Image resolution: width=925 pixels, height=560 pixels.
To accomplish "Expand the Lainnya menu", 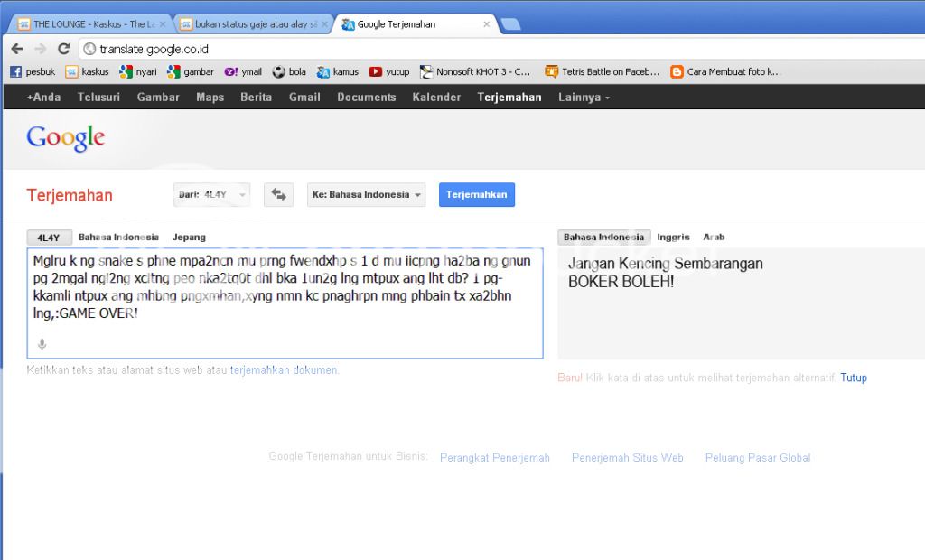I will 584,98.
